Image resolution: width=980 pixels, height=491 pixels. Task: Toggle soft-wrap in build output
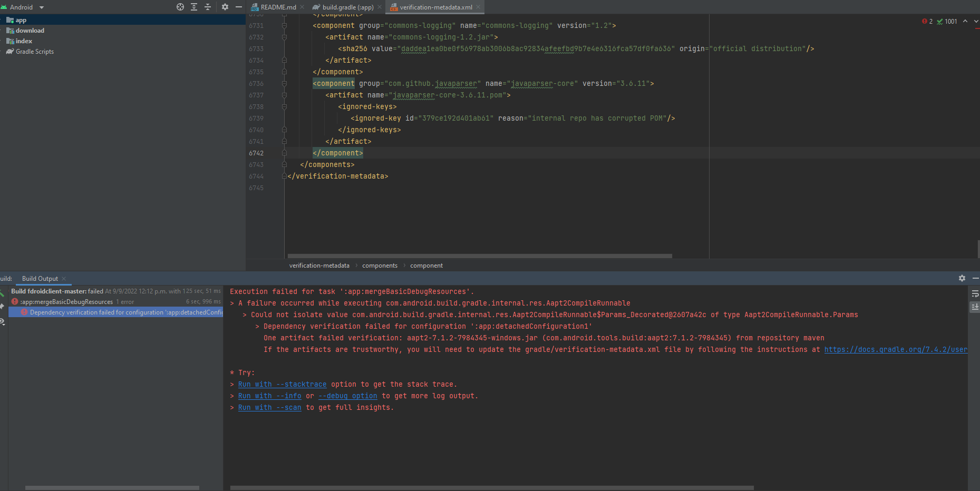coord(975,294)
